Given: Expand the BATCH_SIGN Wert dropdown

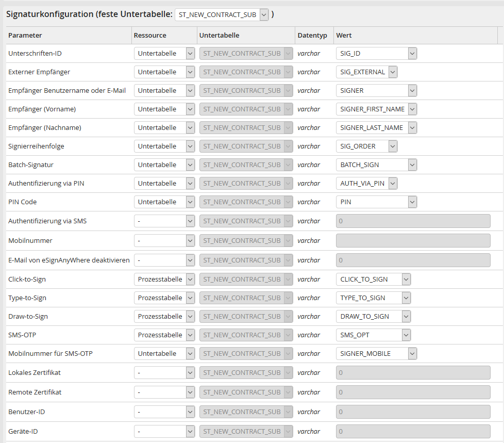Looking at the screenshot, I should [x=376, y=165].
